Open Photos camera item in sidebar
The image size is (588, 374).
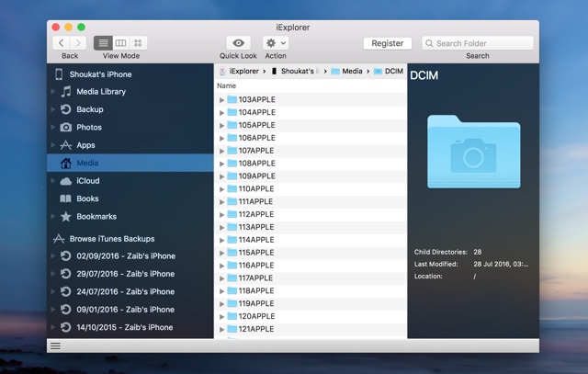tap(81, 127)
